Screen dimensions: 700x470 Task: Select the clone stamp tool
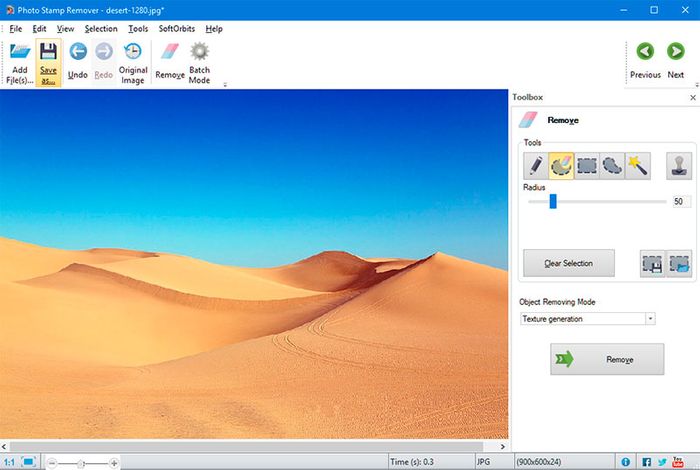679,165
